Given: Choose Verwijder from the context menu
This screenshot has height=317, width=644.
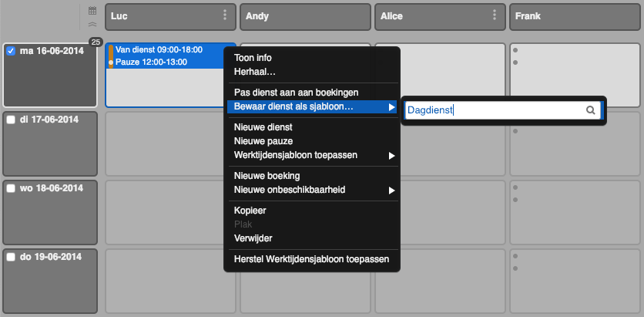Looking at the screenshot, I should point(253,238).
